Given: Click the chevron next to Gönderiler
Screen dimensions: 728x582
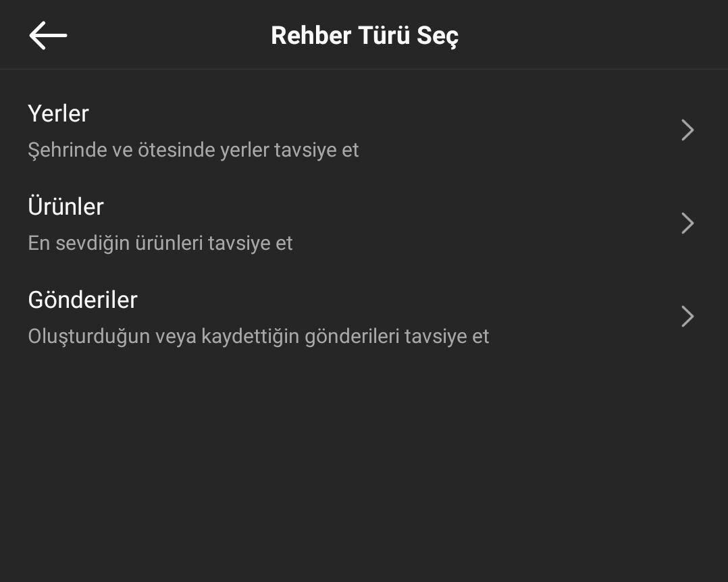Looking at the screenshot, I should (x=687, y=317).
